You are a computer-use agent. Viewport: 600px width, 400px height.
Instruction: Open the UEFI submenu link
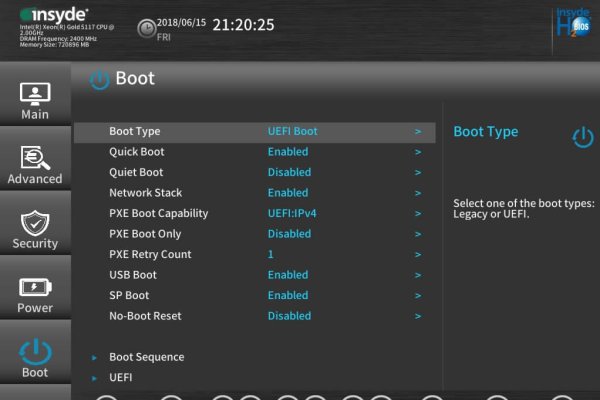[x=121, y=377]
